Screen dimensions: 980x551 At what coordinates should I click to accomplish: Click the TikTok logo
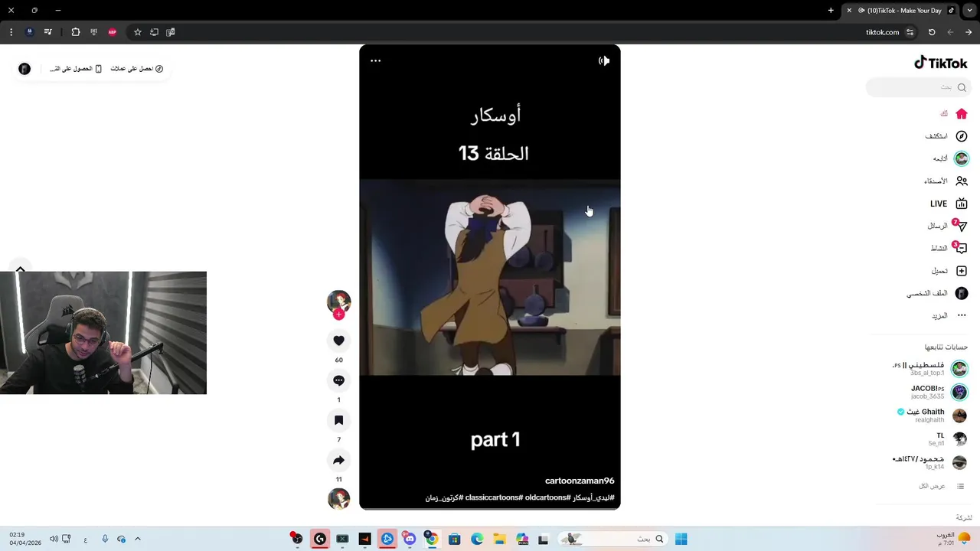click(x=941, y=63)
